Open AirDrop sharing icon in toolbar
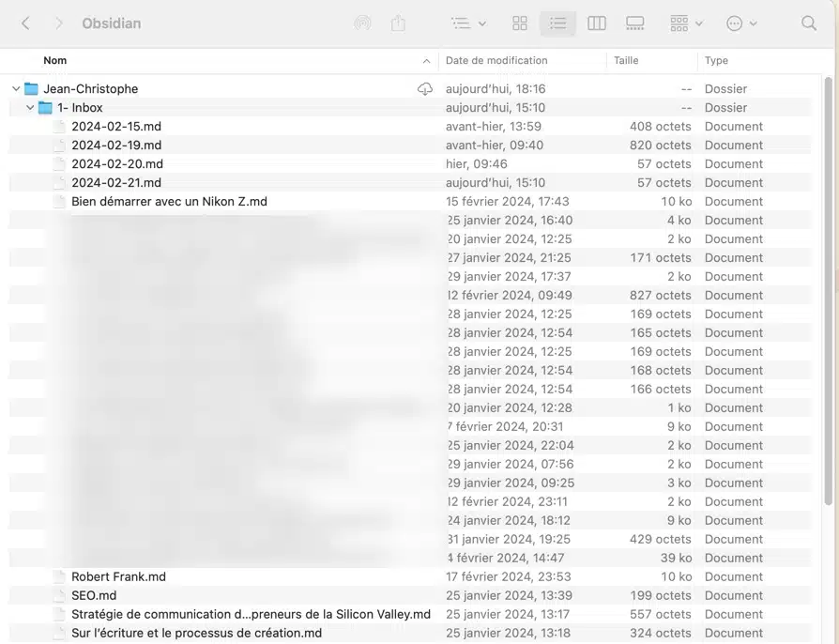The height and width of the screenshot is (644, 839). (x=362, y=23)
